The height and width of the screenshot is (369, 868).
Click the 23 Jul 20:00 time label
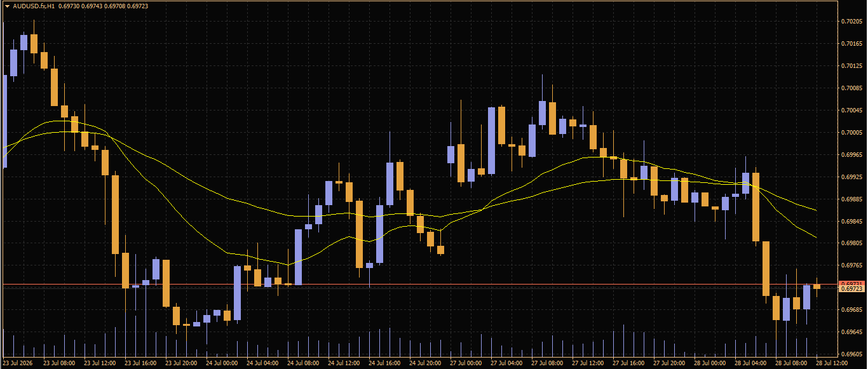click(x=181, y=363)
